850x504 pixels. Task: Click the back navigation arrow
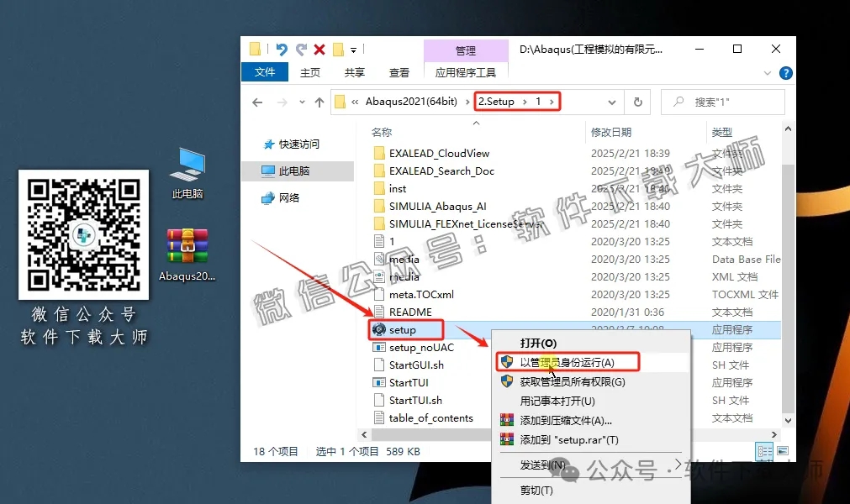click(258, 102)
